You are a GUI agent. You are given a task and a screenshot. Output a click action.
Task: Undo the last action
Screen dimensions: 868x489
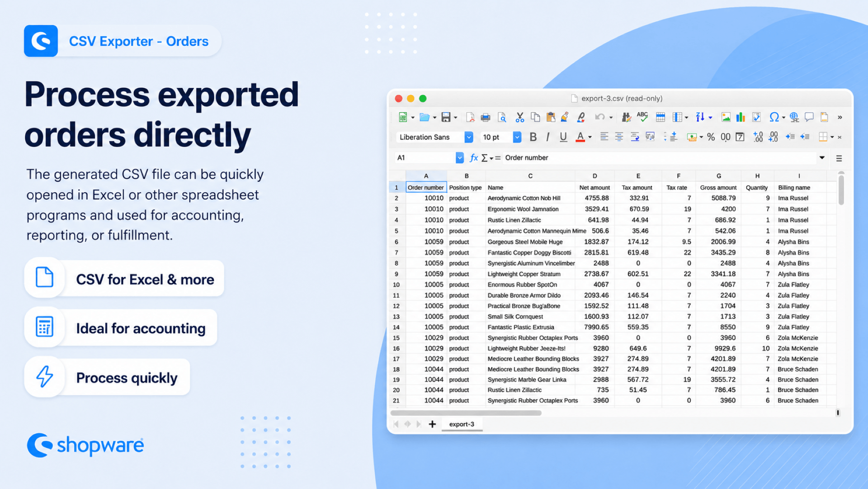600,118
